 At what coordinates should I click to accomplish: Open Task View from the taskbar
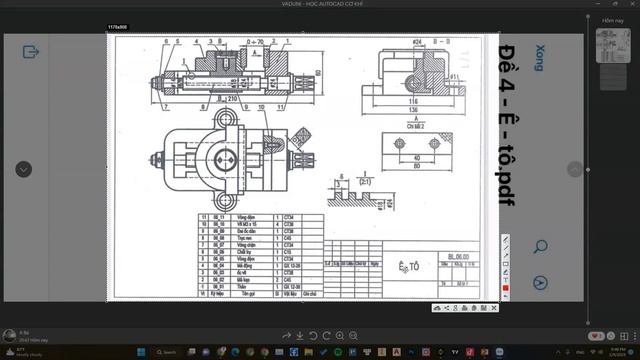[x=191, y=352]
